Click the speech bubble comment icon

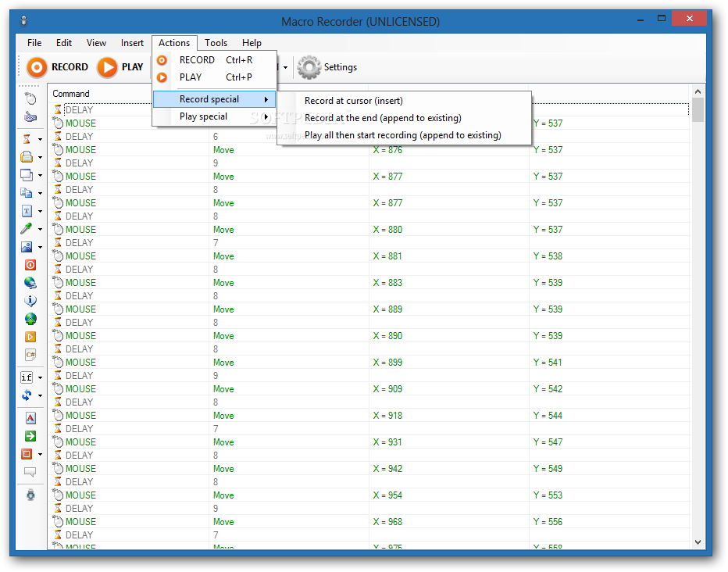pos(30,472)
